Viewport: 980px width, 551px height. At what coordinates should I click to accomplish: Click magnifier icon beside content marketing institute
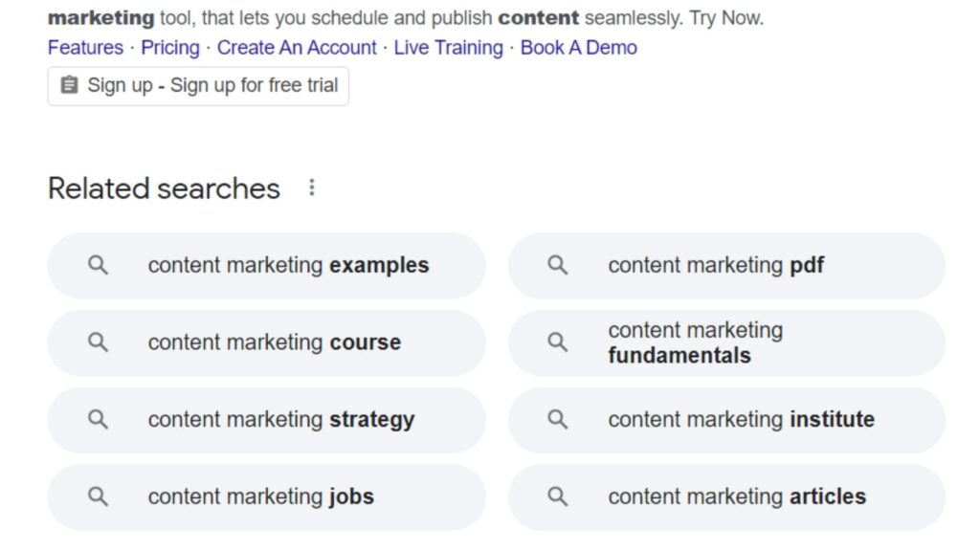[558, 419]
